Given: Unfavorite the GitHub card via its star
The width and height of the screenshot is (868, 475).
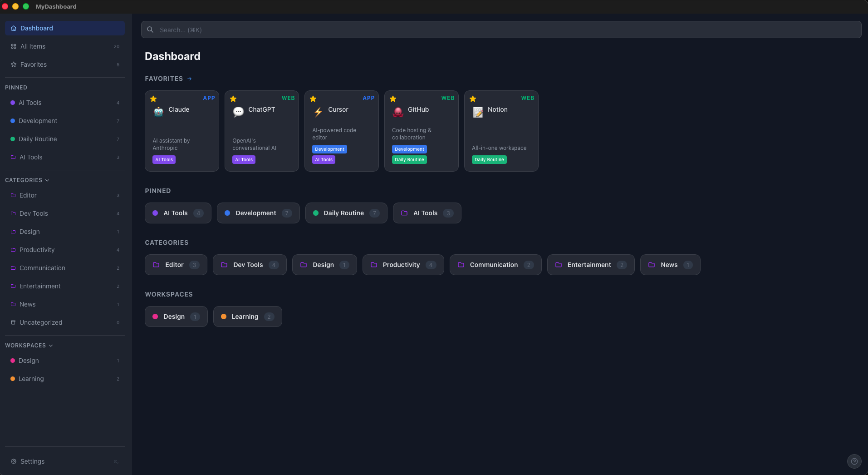Looking at the screenshot, I should pos(393,98).
